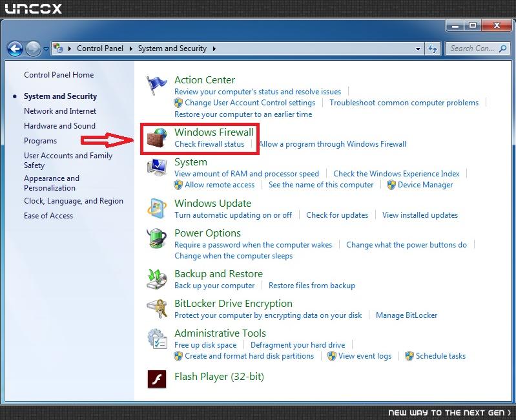Click the System computer monitor icon
This screenshot has height=420, width=516.
pyautogui.click(x=157, y=167)
